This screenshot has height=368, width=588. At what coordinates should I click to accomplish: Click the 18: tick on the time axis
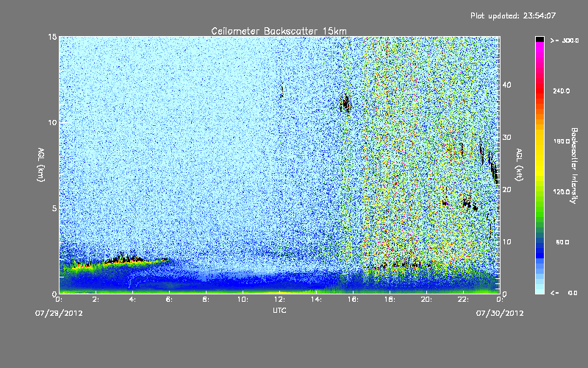[x=390, y=300]
